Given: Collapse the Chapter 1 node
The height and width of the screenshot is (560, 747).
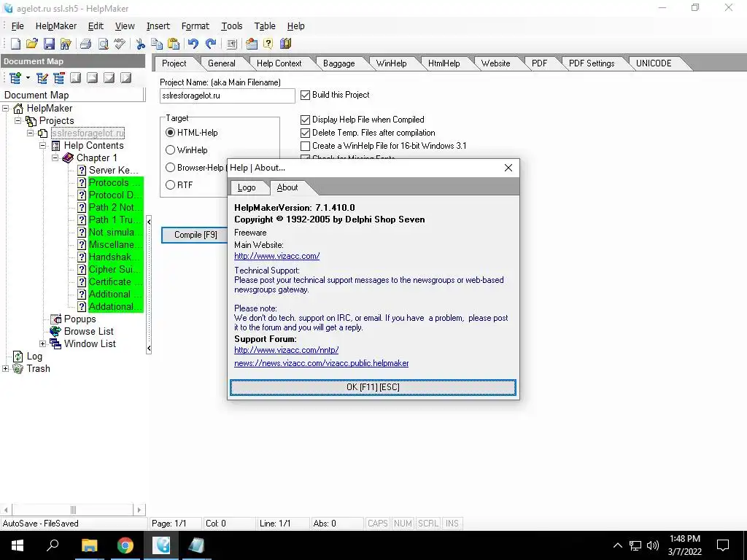Looking at the screenshot, I should pyautogui.click(x=55, y=157).
